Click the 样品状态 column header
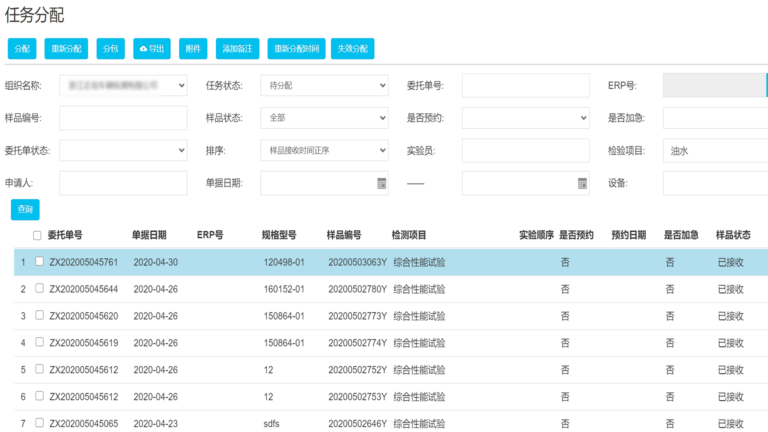Screen dimensions: 768x432 [x=733, y=236]
